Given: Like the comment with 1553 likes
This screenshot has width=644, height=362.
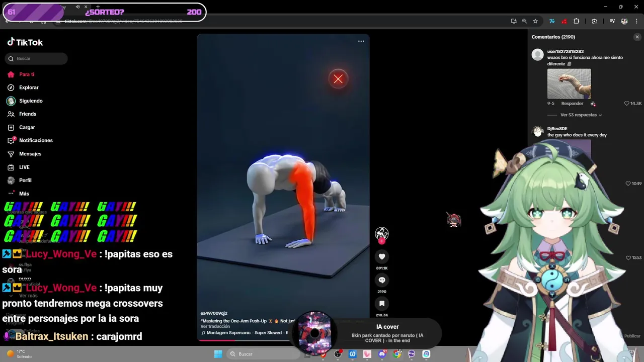Looking at the screenshot, I should click(x=628, y=258).
